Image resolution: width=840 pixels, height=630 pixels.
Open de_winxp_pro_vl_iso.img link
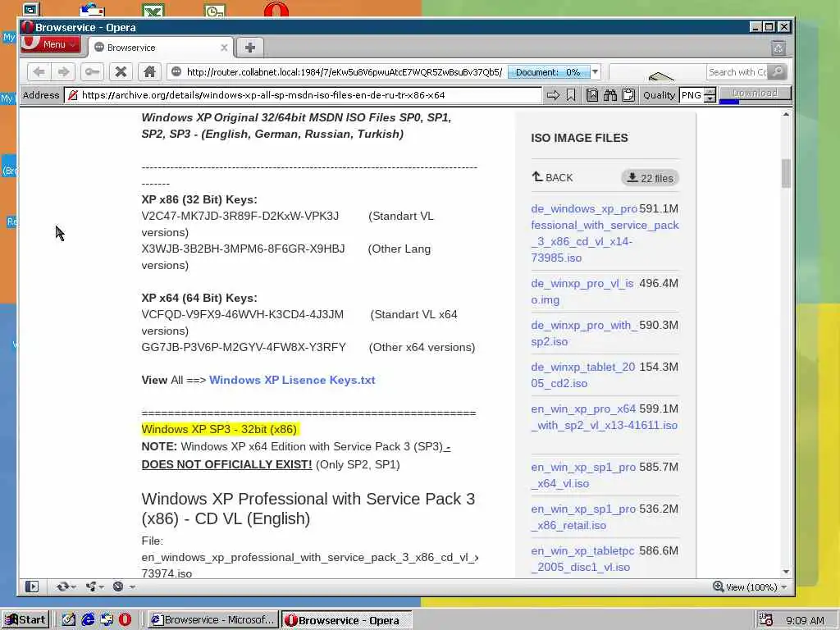pyautogui.click(x=582, y=291)
